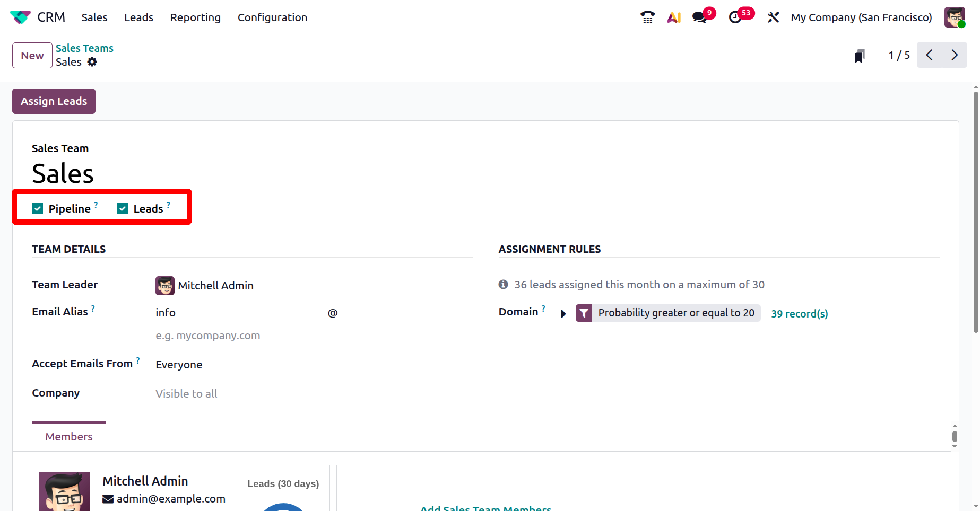
Task: Open the Reporting menu
Action: click(x=195, y=17)
